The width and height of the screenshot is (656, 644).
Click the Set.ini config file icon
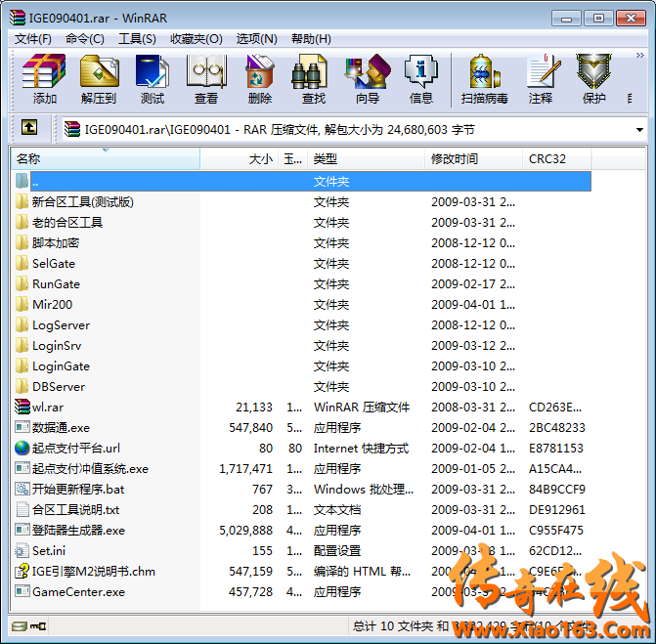(x=22, y=550)
